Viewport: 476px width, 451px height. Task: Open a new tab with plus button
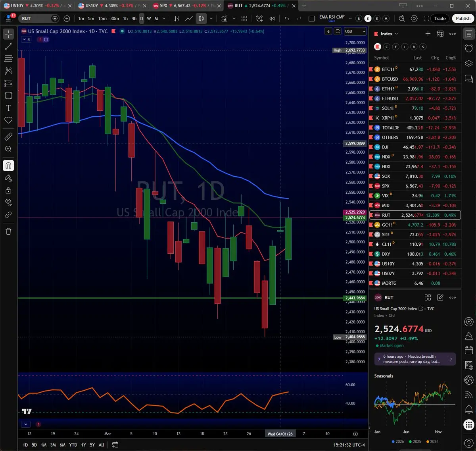point(304,6)
